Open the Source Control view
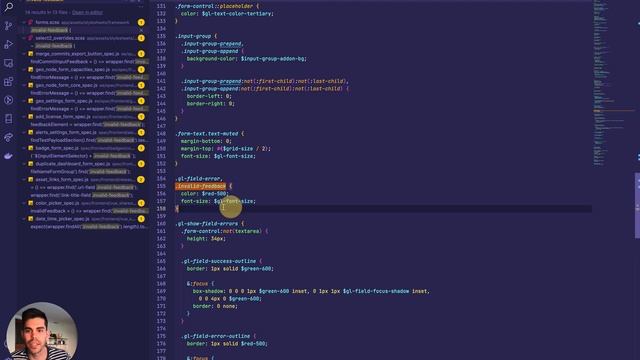 coord(8,26)
